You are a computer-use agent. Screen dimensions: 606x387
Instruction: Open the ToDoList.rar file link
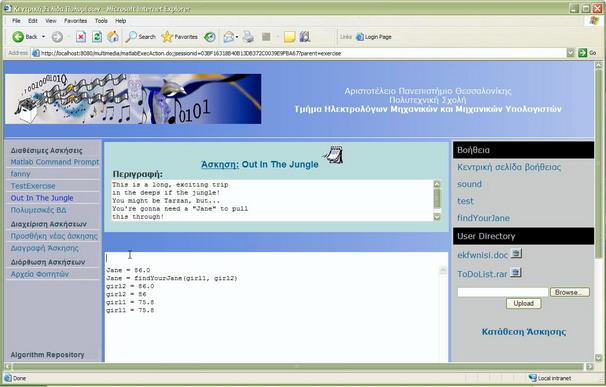[482, 274]
